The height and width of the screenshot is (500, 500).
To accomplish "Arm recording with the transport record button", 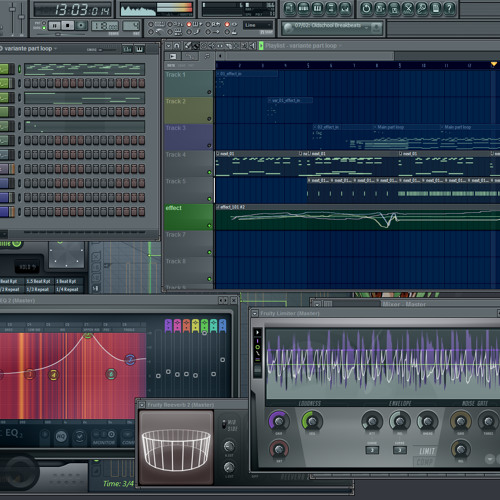I will 81,26.
